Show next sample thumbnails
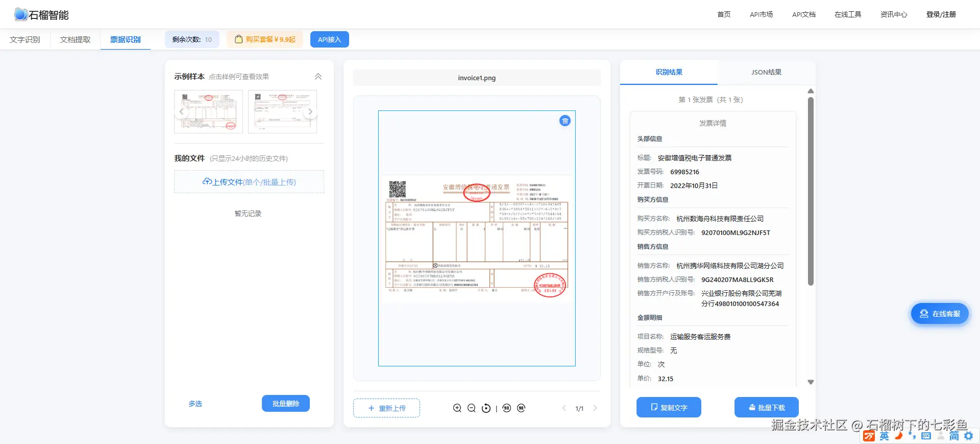Viewport: 980px width, 444px height. pos(310,111)
